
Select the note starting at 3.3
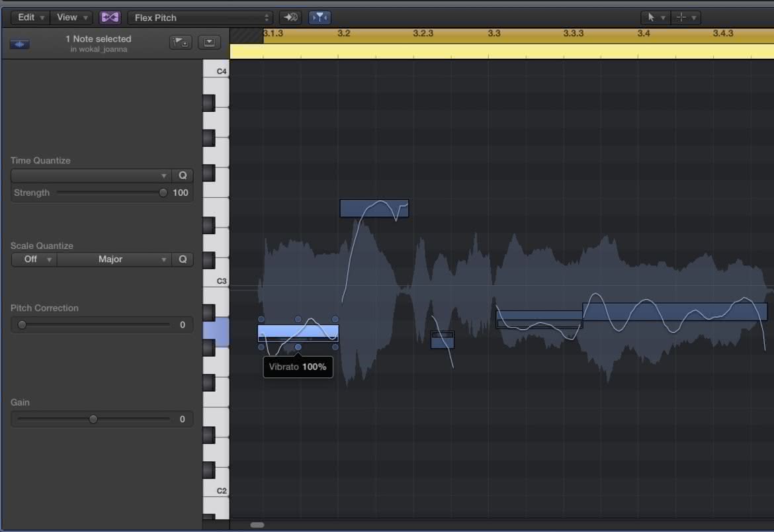coord(539,319)
